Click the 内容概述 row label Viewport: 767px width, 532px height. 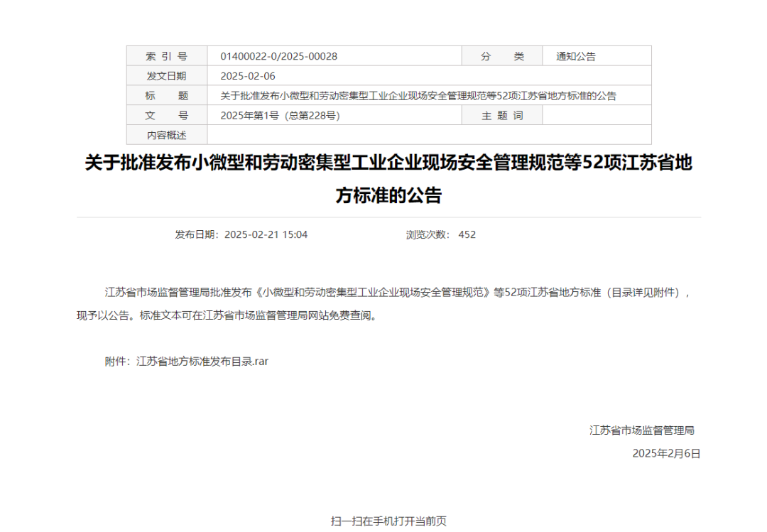[x=165, y=134]
